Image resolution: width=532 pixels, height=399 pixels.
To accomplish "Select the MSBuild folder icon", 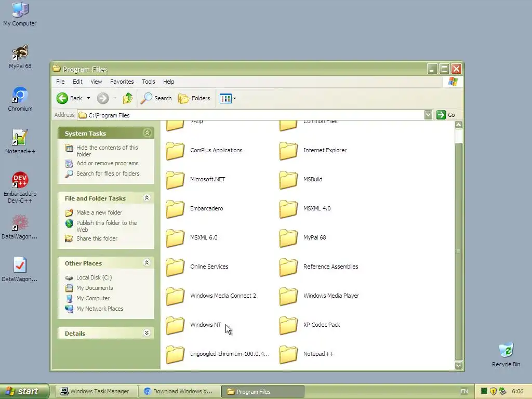I will (x=288, y=180).
